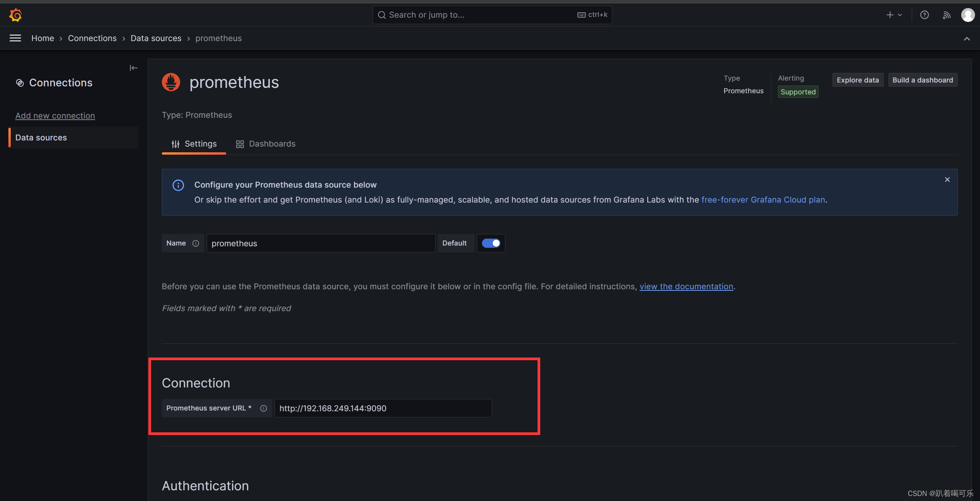Open the help question mark icon
The height and width of the screenshot is (501, 980).
[x=924, y=15]
